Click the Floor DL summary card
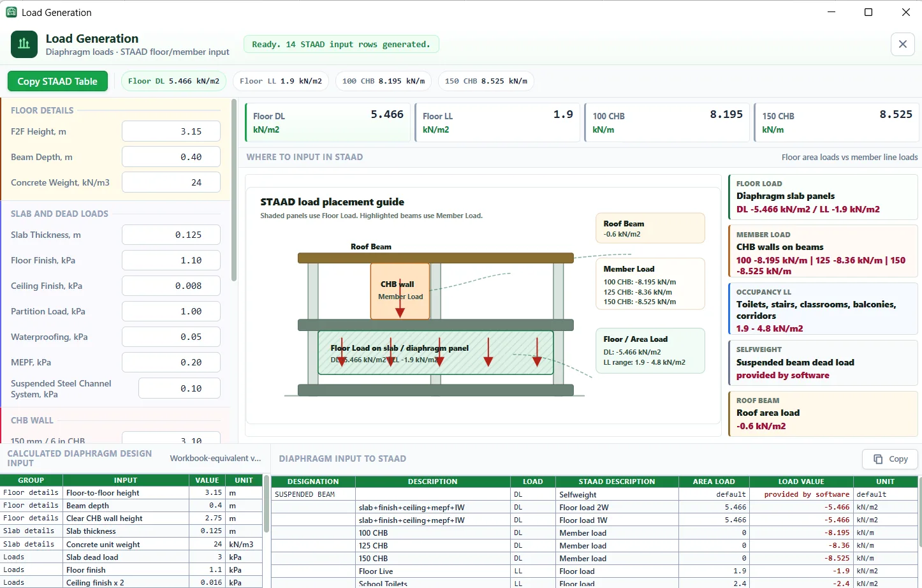 point(328,122)
